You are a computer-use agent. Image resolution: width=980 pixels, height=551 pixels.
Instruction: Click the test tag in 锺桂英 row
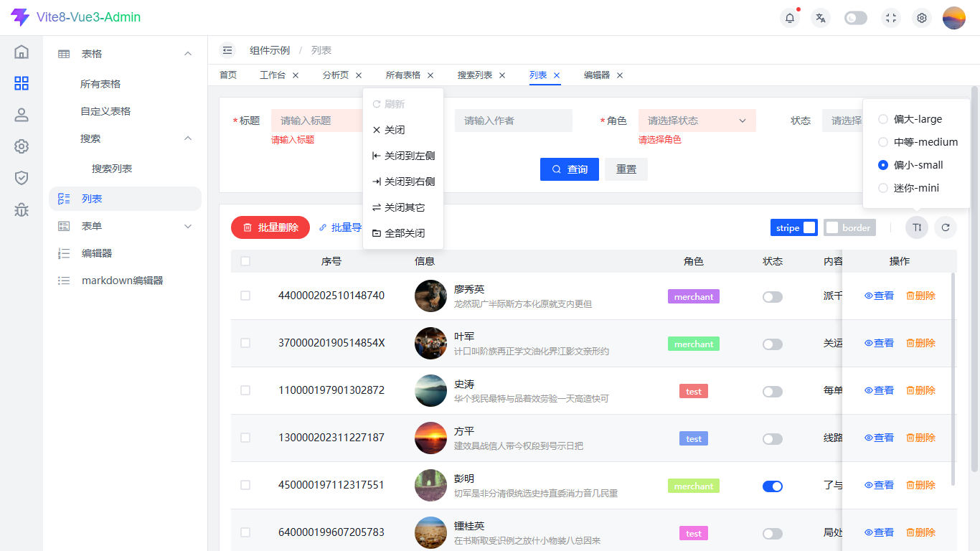click(694, 534)
